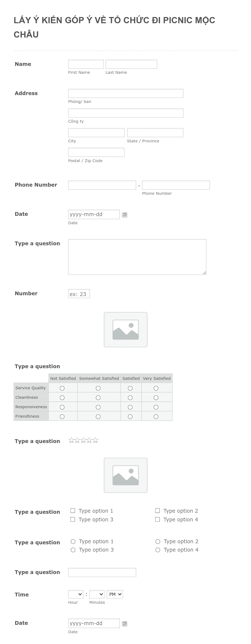Mark Friendliness as Very Satisfied

click(x=156, y=416)
